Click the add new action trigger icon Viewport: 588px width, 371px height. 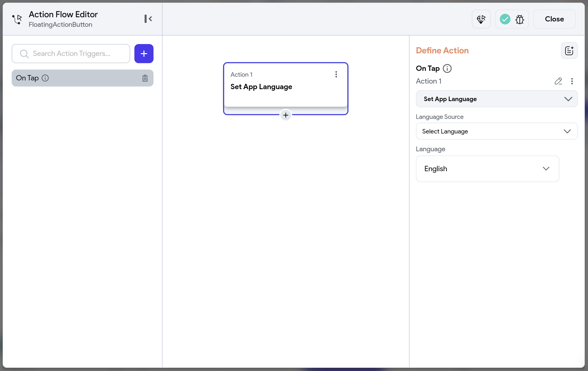point(144,53)
